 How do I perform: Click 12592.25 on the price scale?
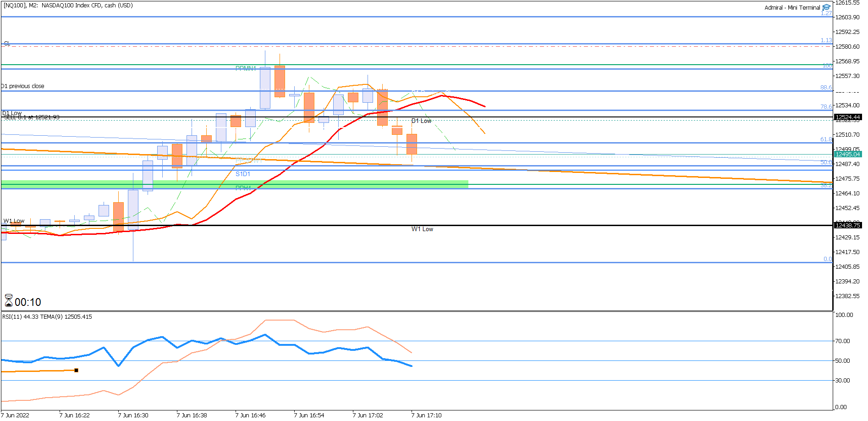pyautogui.click(x=847, y=32)
